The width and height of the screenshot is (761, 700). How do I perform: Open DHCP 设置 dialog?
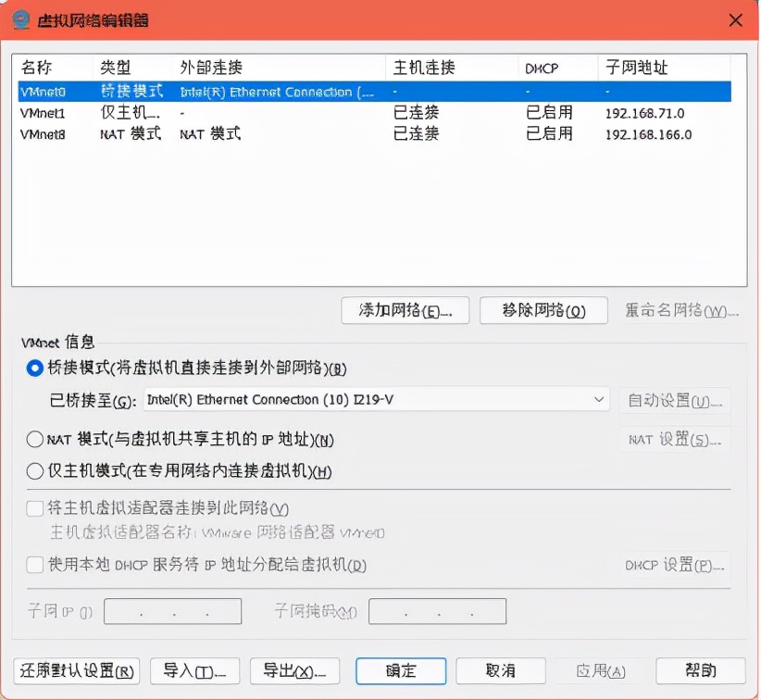tap(678, 567)
